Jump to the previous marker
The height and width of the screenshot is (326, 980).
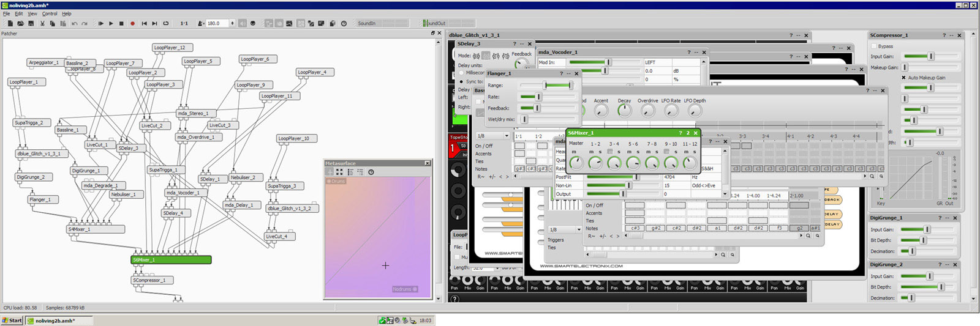point(145,23)
